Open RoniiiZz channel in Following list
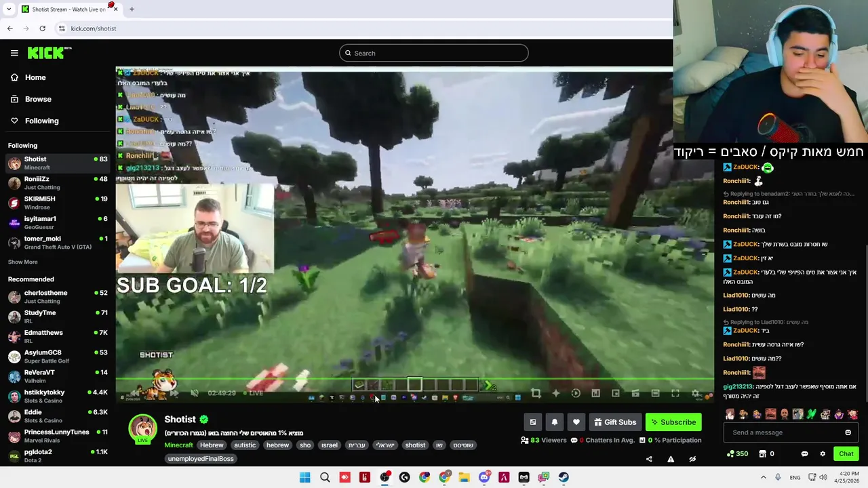The width and height of the screenshot is (868, 488). (58, 183)
